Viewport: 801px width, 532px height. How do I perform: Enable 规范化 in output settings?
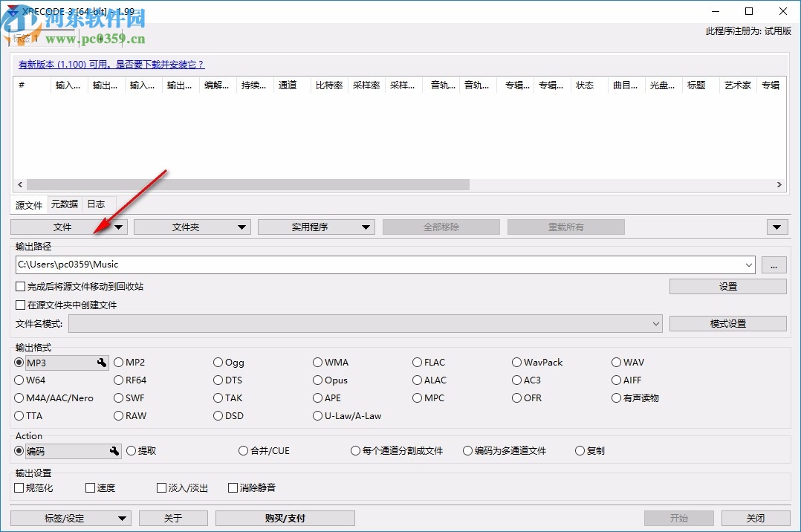18,487
